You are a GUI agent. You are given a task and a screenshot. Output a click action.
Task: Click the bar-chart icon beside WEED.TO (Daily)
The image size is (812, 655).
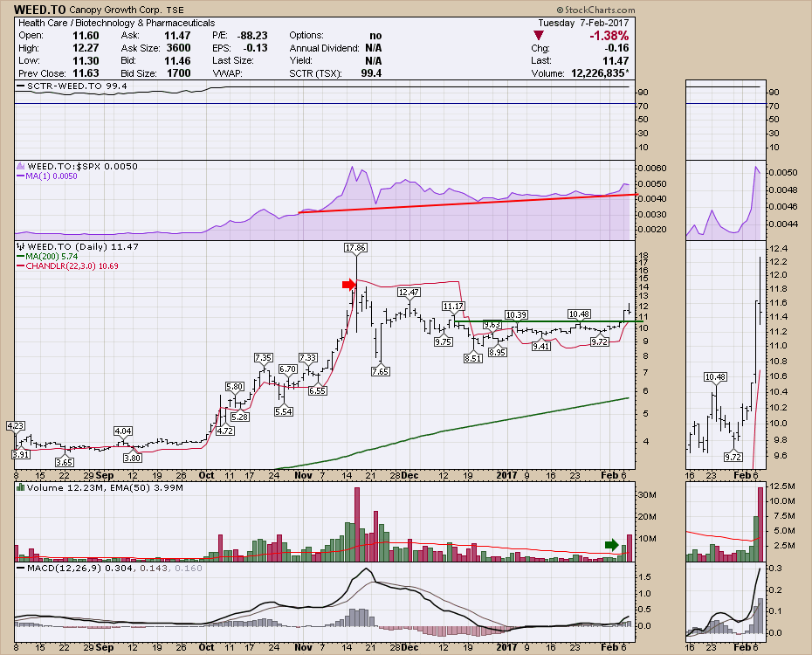[21, 247]
